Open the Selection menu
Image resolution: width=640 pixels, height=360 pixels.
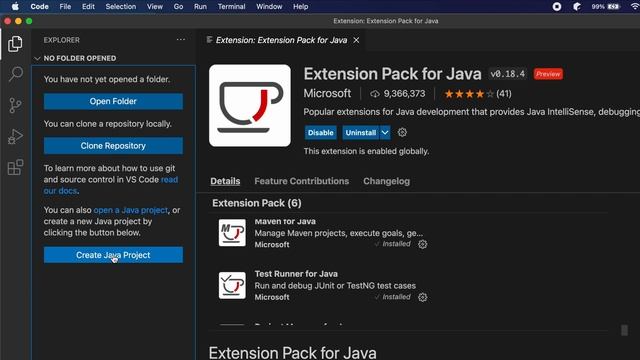coord(121,7)
